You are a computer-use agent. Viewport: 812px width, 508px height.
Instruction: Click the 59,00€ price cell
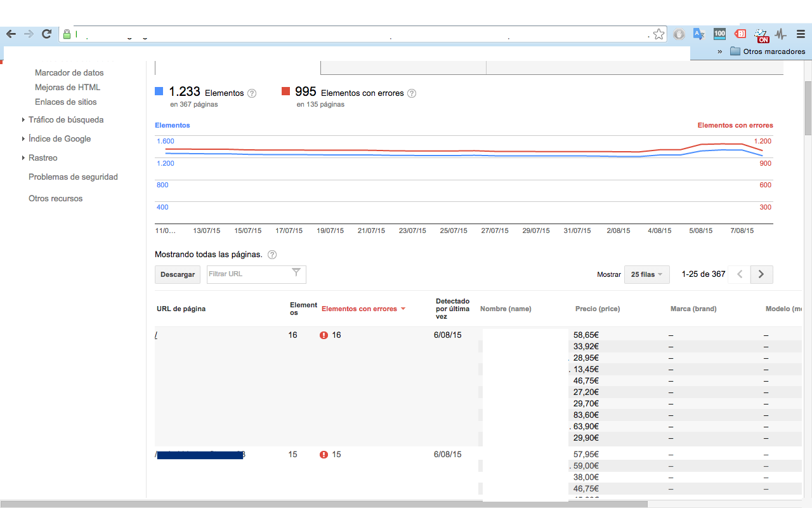586,465
